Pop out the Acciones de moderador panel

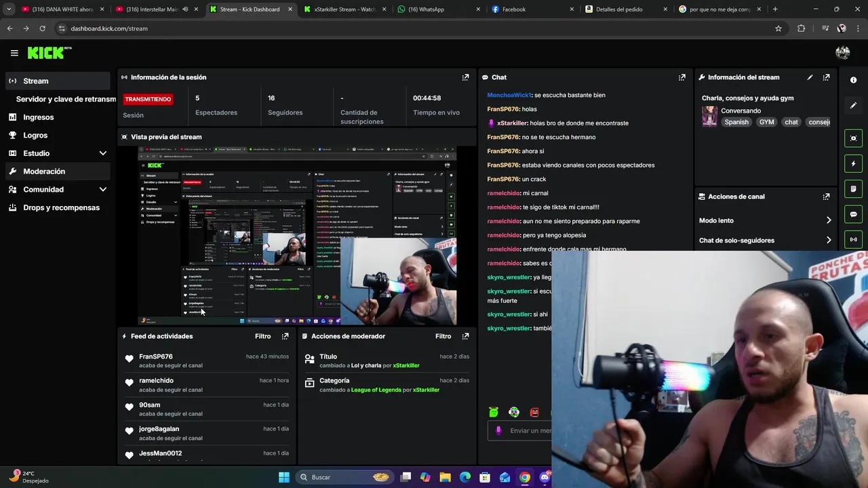pyautogui.click(x=465, y=336)
